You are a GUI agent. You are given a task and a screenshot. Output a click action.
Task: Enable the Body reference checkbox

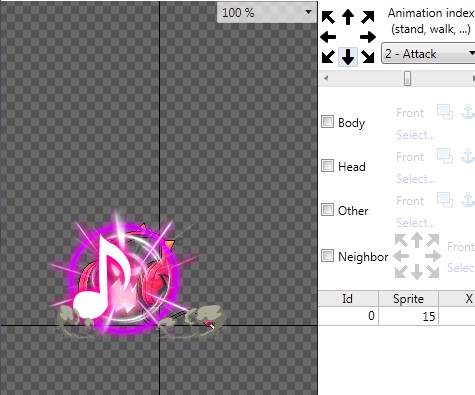pos(327,122)
